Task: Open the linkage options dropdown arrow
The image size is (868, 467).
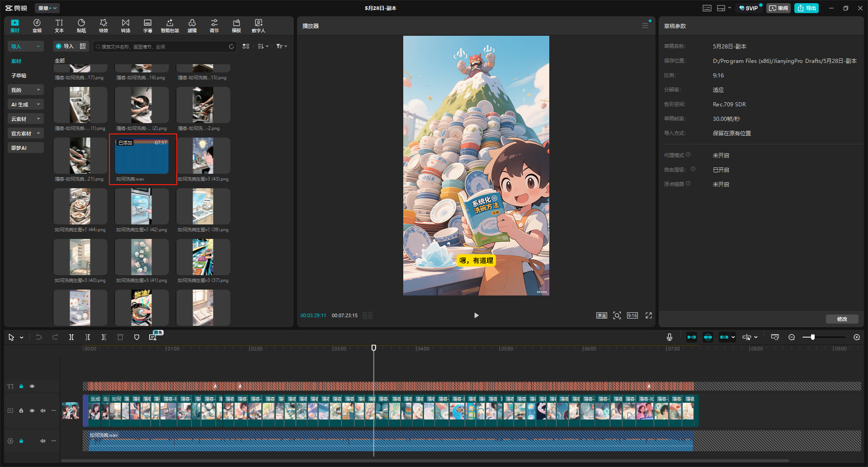Action: coord(733,337)
